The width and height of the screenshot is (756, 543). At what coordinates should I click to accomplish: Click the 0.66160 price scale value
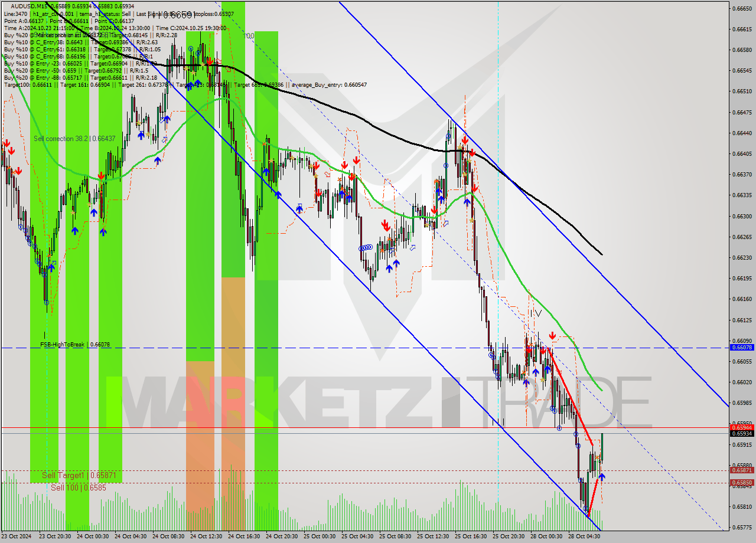point(743,299)
